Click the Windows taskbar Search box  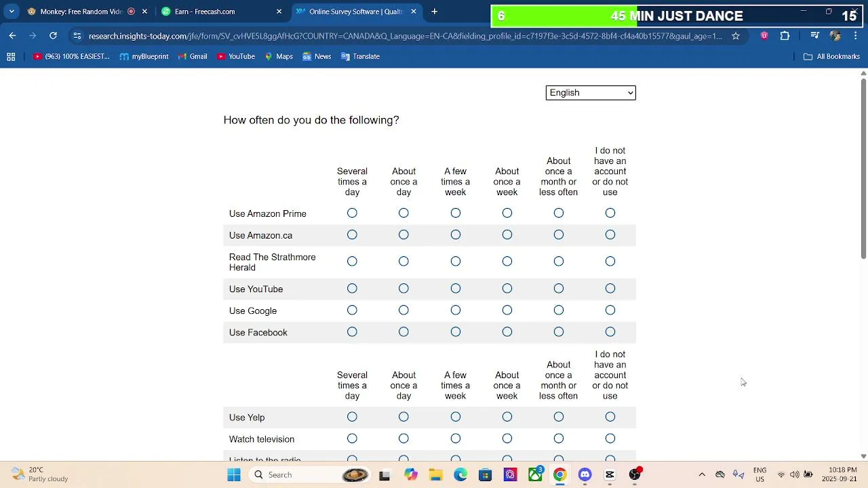click(309, 475)
